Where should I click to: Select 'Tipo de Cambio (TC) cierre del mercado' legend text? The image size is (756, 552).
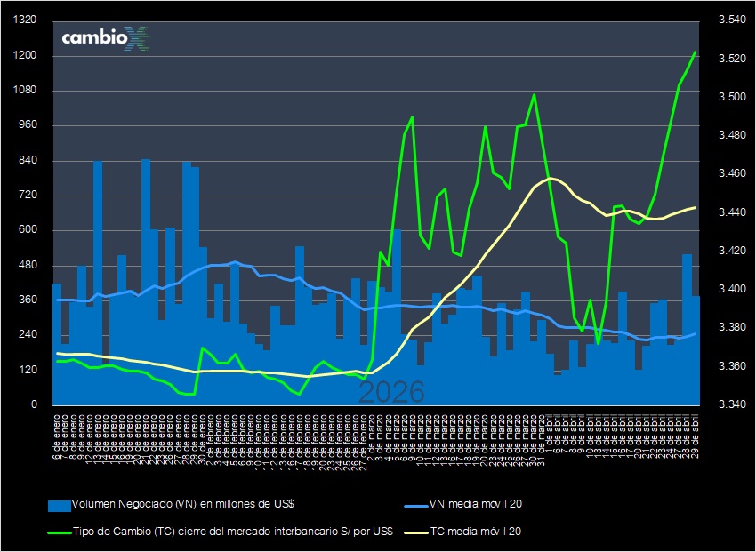(x=173, y=532)
